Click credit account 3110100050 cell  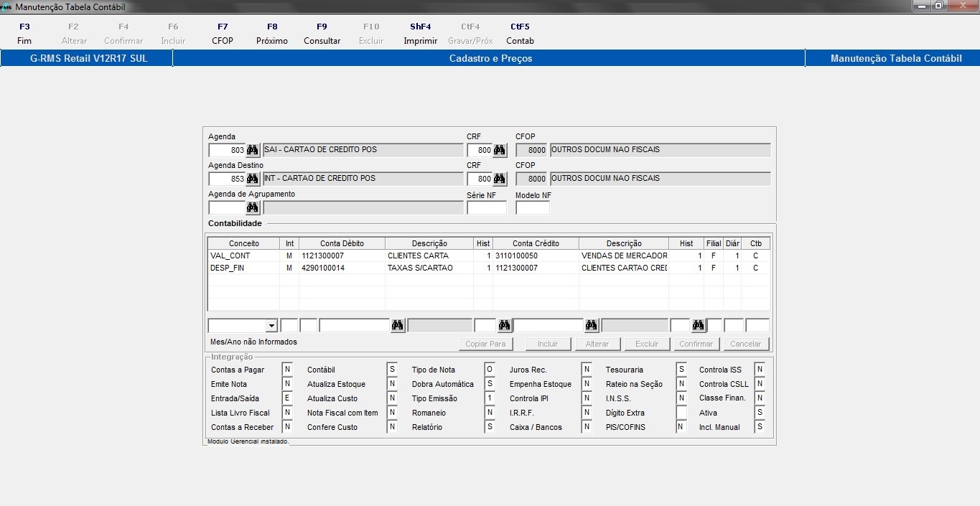point(536,256)
